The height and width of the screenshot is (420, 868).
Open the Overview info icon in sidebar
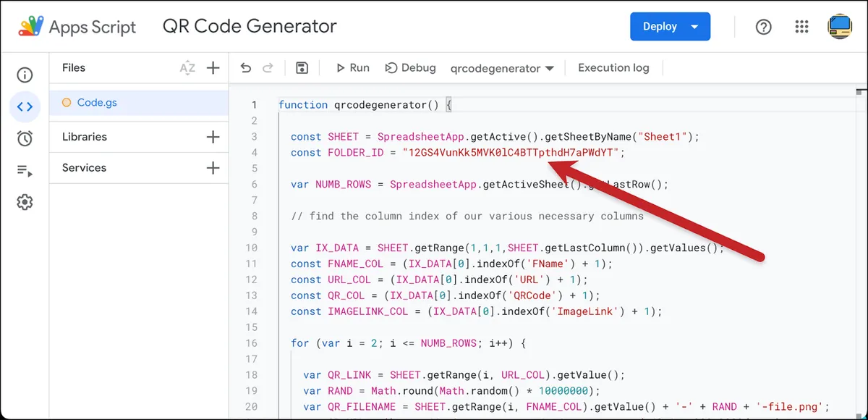[x=25, y=75]
